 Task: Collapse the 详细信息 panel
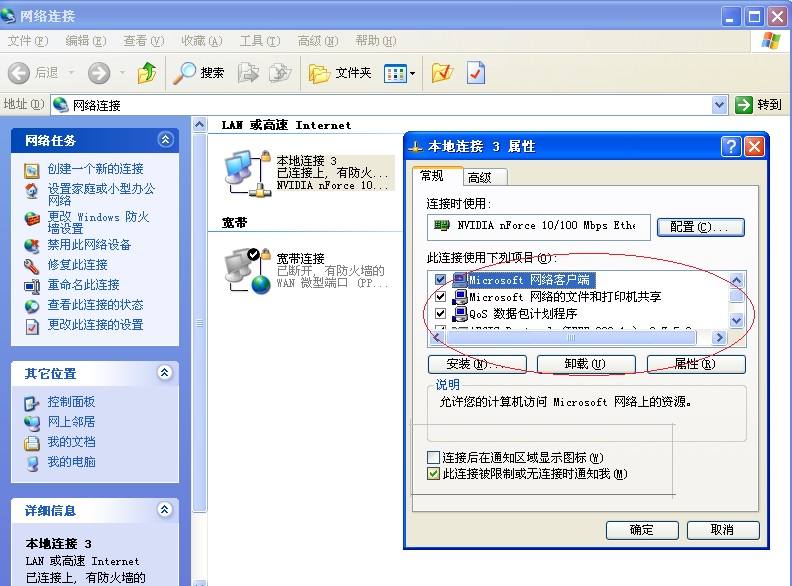click(x=165, y=509)
